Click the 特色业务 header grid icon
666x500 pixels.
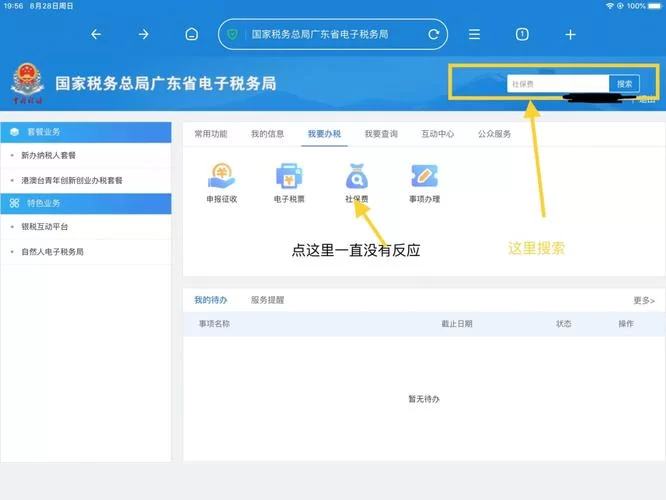(14, 203)
